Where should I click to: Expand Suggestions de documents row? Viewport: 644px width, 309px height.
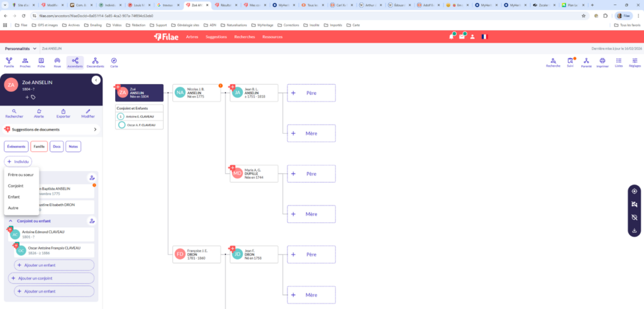(96, 129)
